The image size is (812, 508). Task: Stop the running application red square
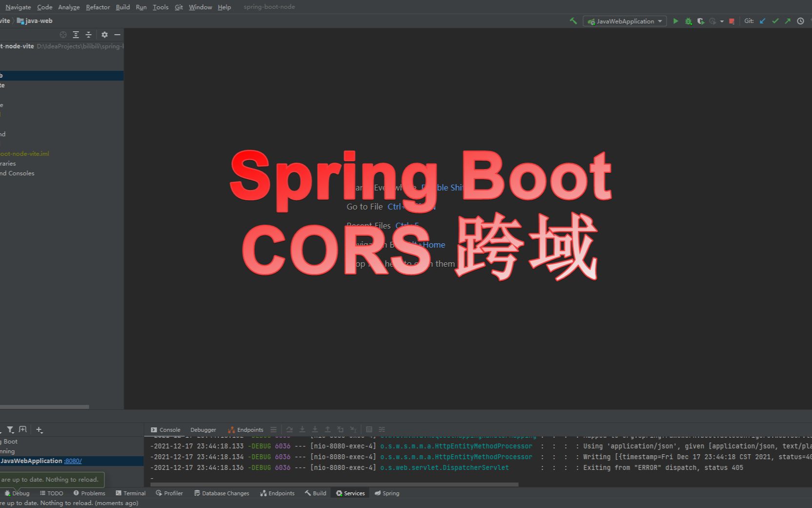click(x=731, y=21)
